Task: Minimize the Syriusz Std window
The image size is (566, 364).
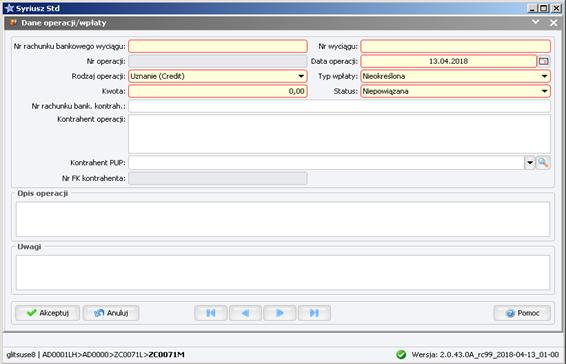Action: click(532, 8)
